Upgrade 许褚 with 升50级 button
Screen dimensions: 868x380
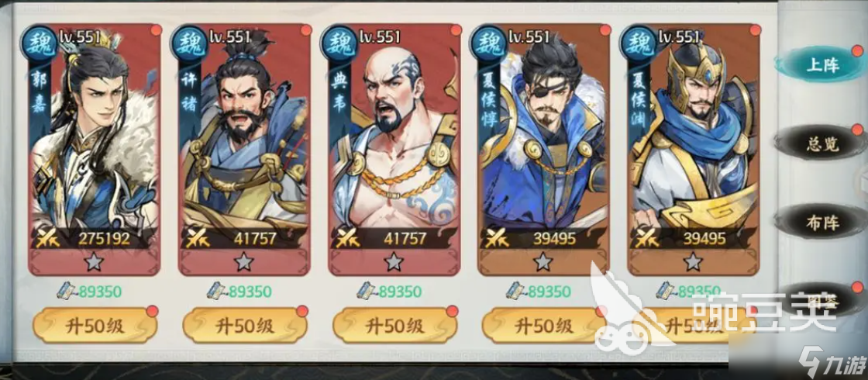click(245, 326)
